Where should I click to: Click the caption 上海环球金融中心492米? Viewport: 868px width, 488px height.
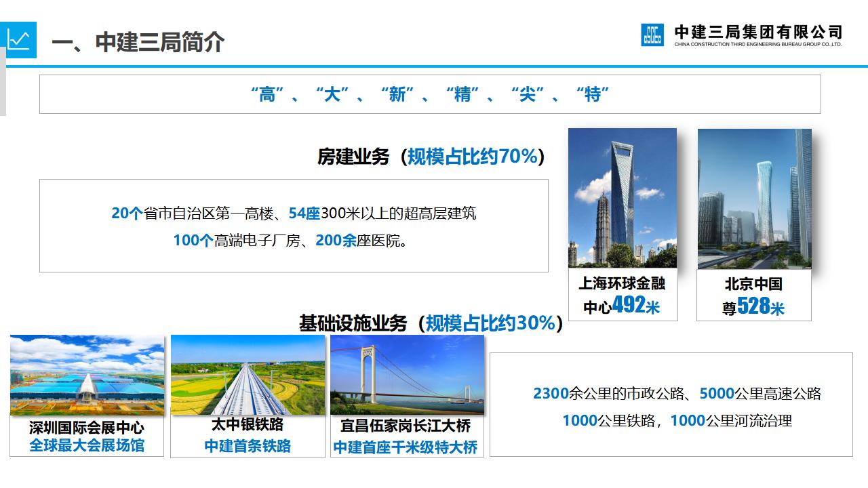point(622,295)
